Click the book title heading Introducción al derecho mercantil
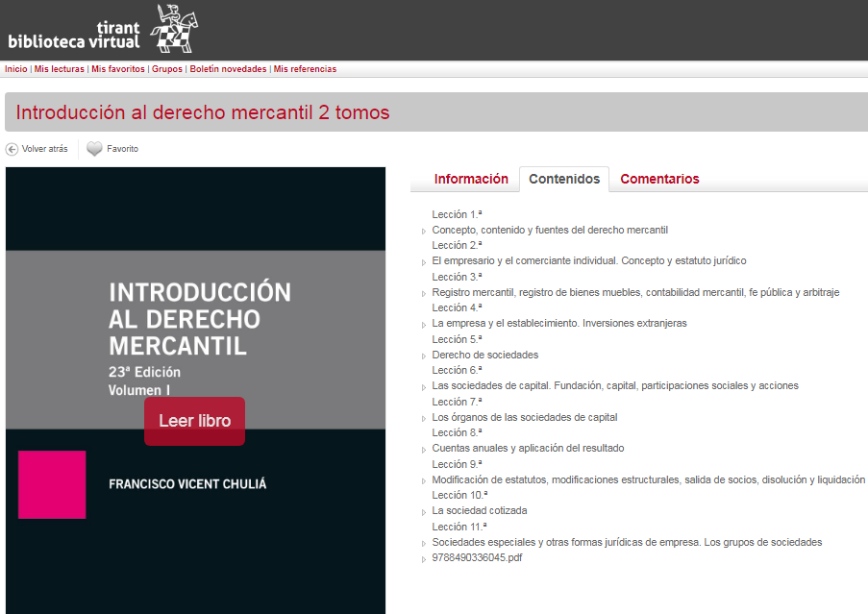The width and height of the screenshot is (868, 614). point(203,112)
